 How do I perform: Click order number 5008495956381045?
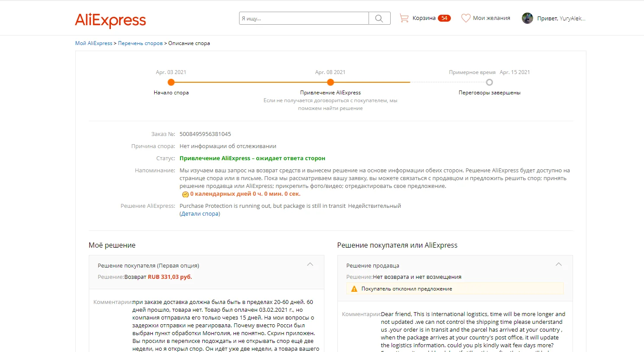point(205,134)
